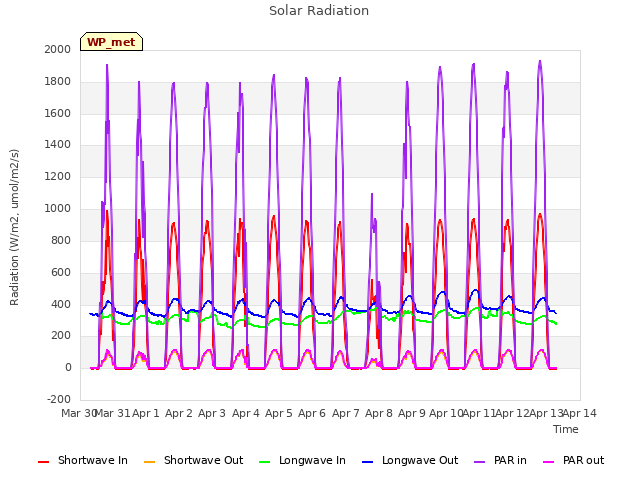
Task: Click the Radiation y-axis title
Action: pyautogui.click(x=14, y=227)
